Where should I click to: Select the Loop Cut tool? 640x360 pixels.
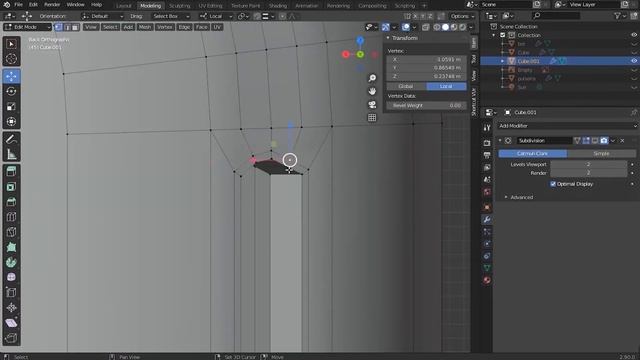(x=11, y=217)
